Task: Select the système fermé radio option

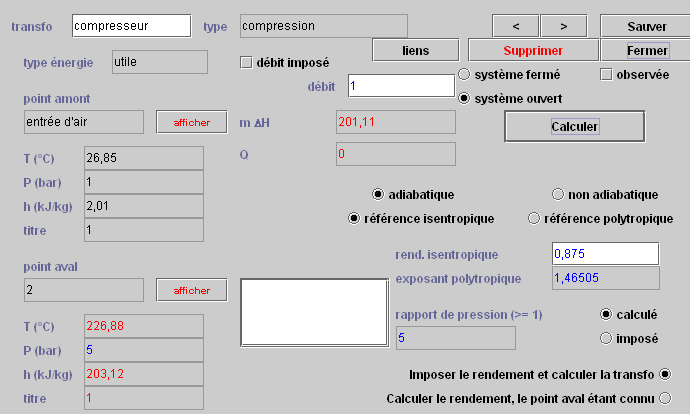Action: click(464, 74)
